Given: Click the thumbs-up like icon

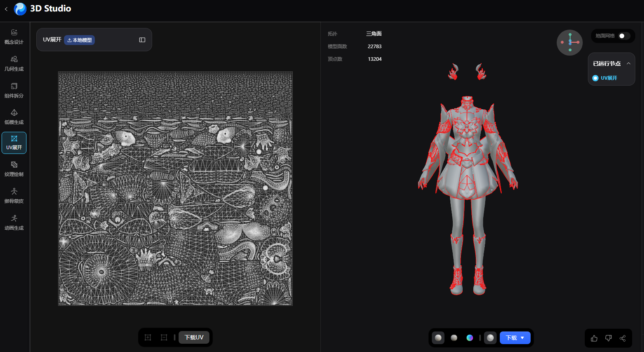Looking at the screenshot, I should (594, 338).
